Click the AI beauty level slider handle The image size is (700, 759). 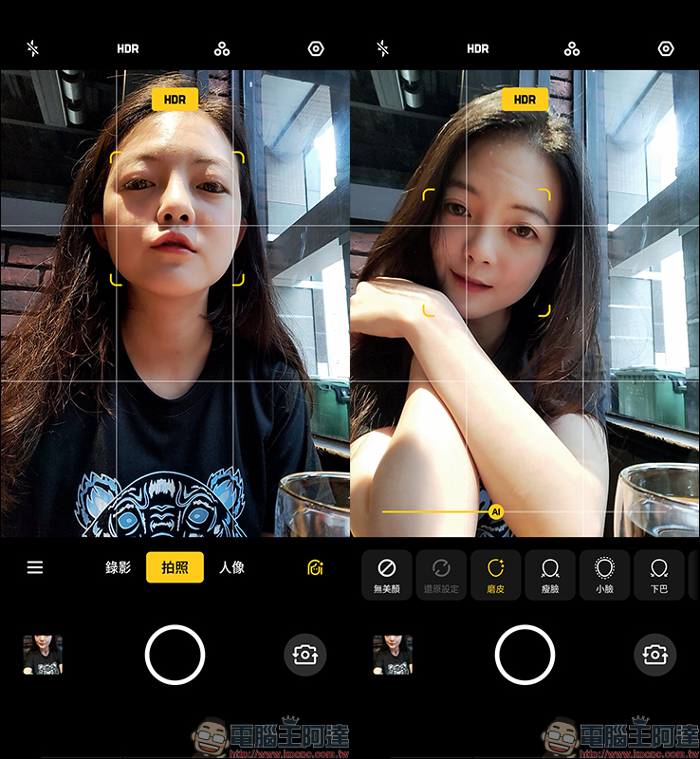(x=495, y=511)
